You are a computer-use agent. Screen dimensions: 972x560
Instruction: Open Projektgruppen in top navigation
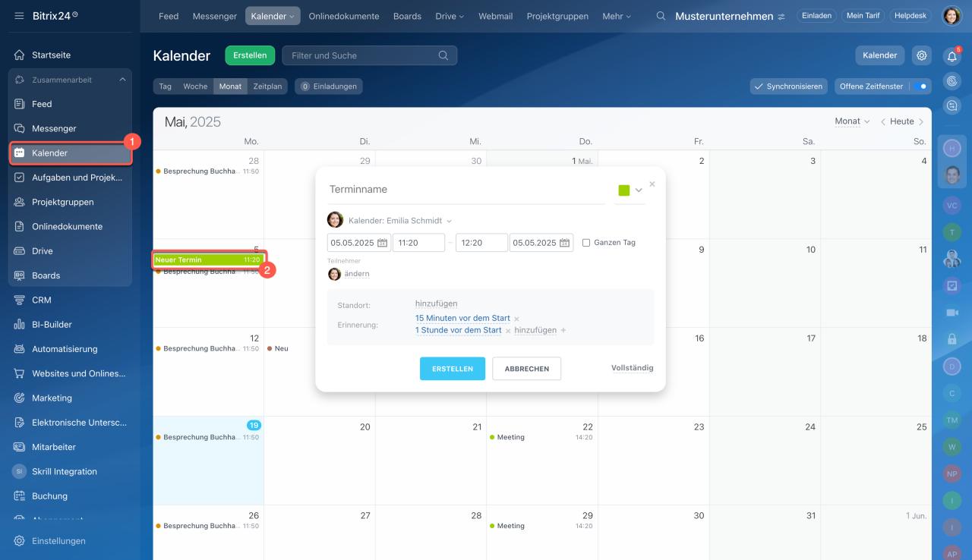pos(557,16)
